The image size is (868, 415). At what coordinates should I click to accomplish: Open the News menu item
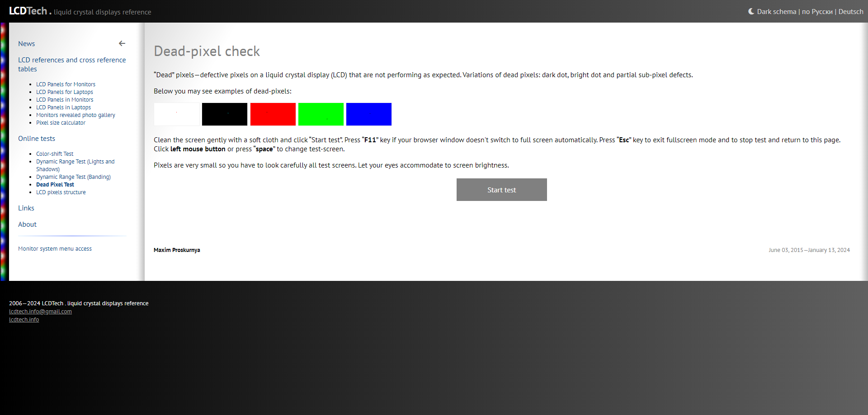click(26, 44)
